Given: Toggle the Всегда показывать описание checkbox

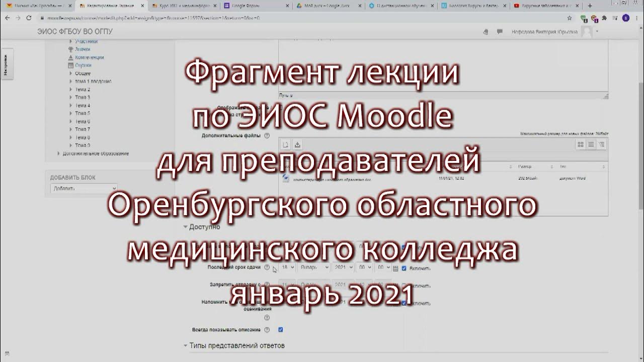Looking at the screenshot, I should [x=281, y=329].
